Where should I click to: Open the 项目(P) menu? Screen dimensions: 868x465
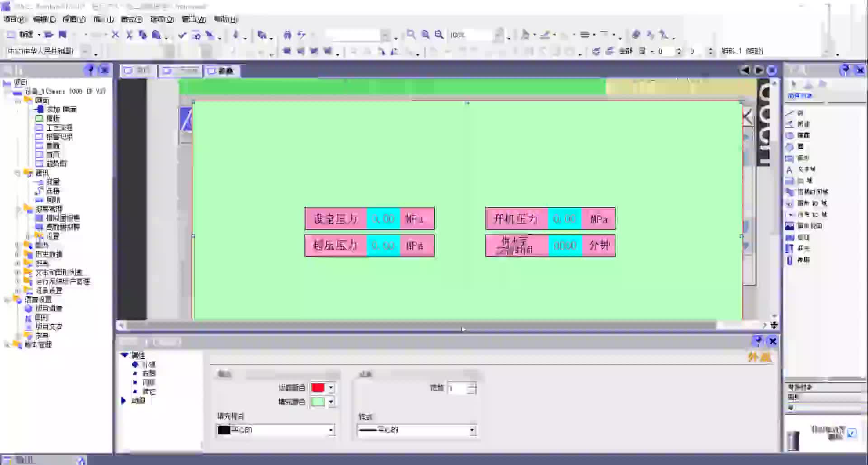(x=14, y=19)
